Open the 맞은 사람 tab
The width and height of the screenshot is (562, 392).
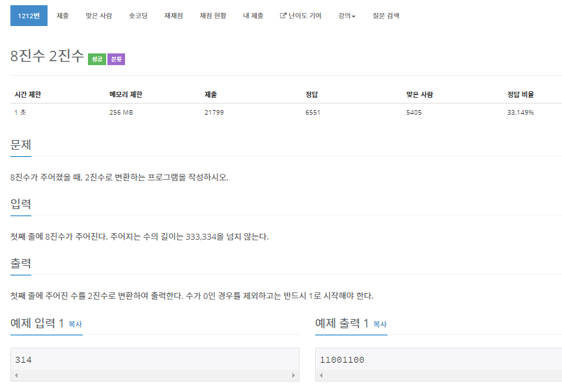tap(98, 16)
